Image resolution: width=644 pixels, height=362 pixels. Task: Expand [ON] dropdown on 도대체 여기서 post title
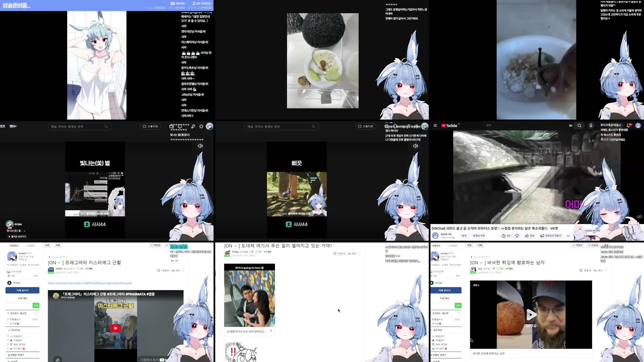(x=235, y=246)
